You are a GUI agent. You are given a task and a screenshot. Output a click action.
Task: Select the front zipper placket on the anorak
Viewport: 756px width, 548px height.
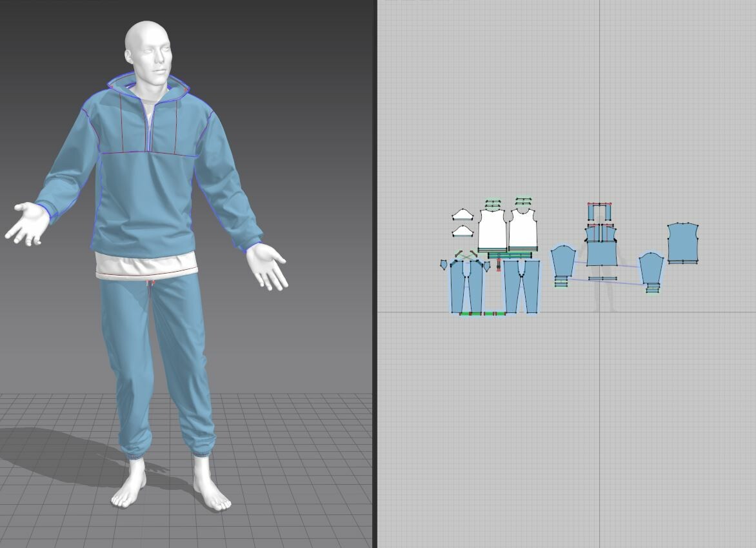149,128
